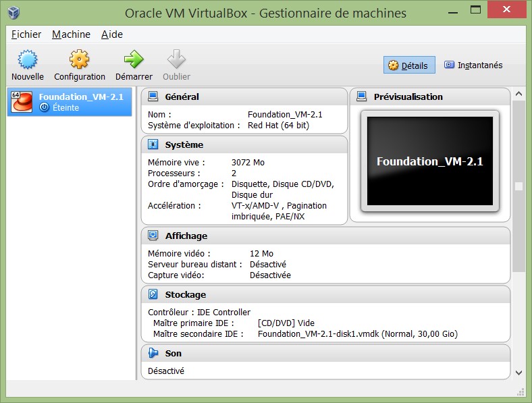Click the Serveur bureau distant Désactivé value
This screenshot has height=403, width=532.
pos(268,264)
